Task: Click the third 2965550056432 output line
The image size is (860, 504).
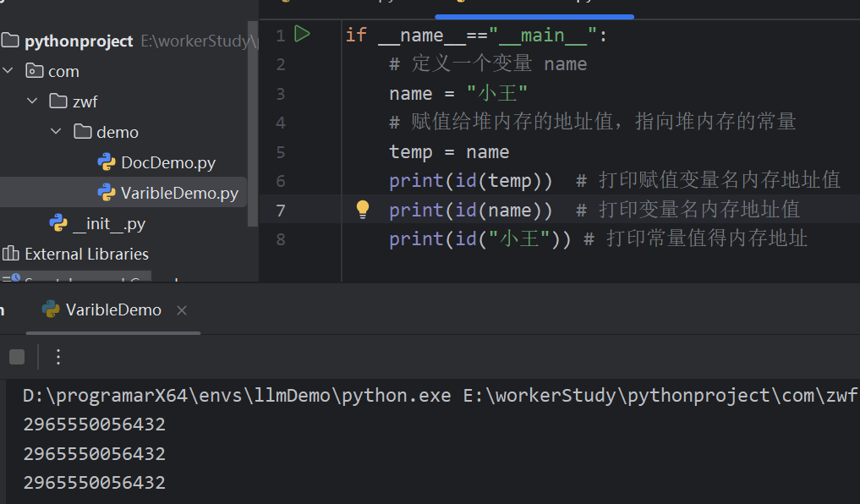Action: tap(95, 483)
